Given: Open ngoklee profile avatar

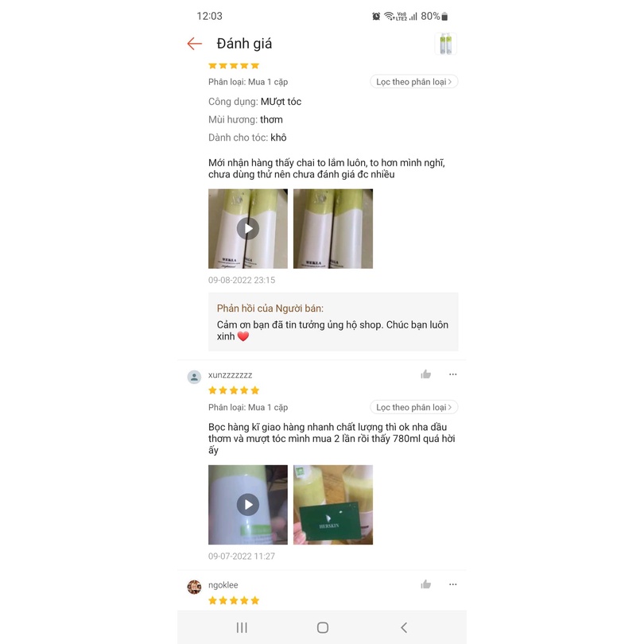Looking at the screenshot, I should [194, 587].
